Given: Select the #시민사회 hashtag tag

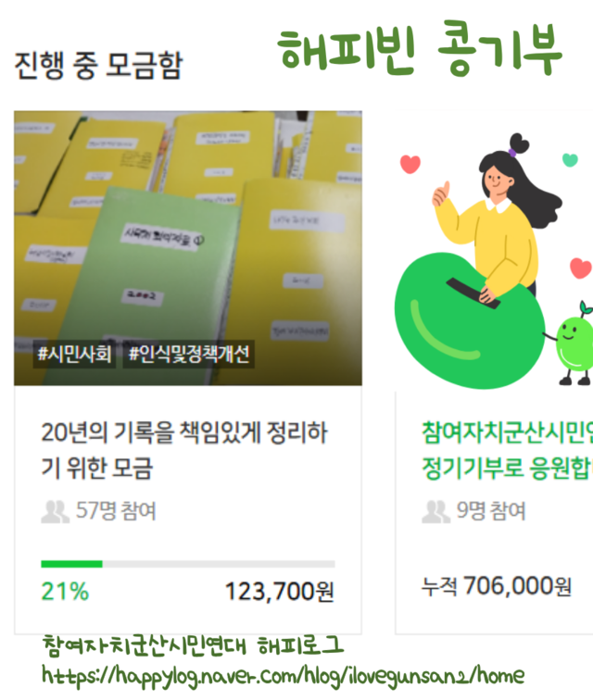Looking at the screenshot, I should pyautogui.click(x=74, y=354).
